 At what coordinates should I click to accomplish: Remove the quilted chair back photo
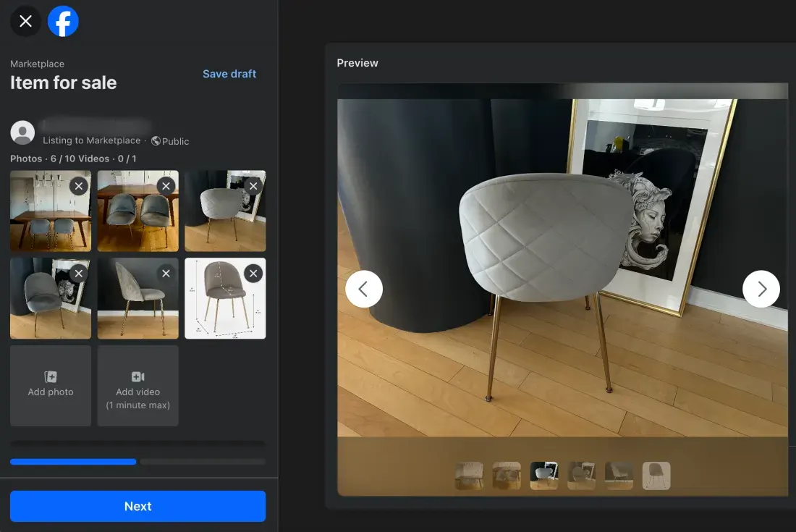coord(253,186)
